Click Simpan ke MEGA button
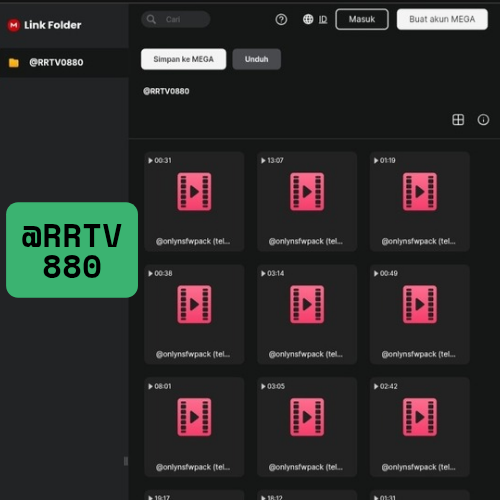 tap(183, 59)
